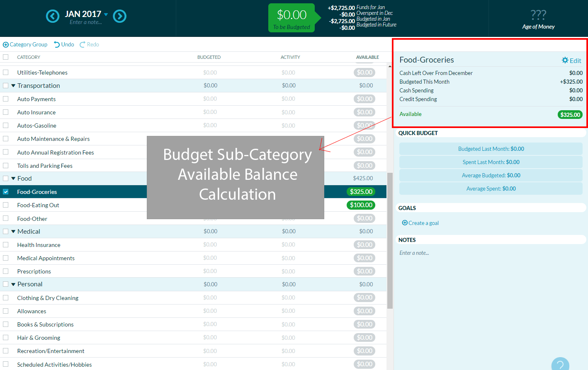
Task: Click the plus icon to create a goal
Action: [404, 222]
